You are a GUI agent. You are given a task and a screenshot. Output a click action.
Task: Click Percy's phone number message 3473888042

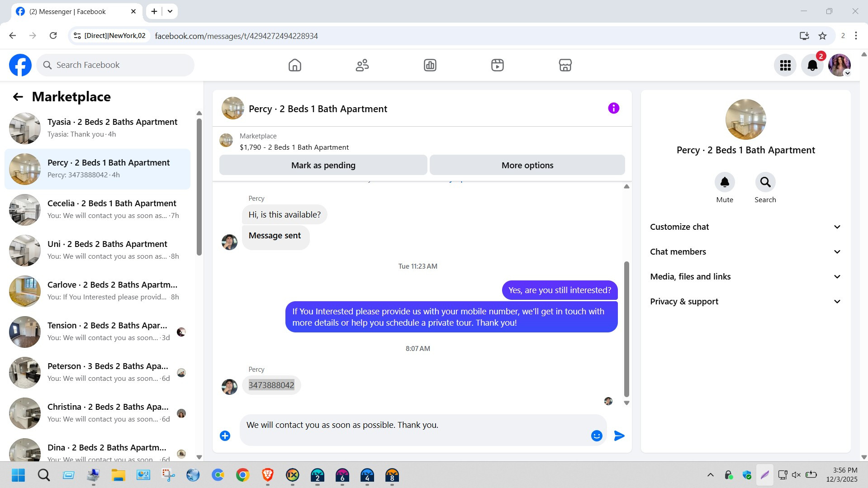[271, 385]
